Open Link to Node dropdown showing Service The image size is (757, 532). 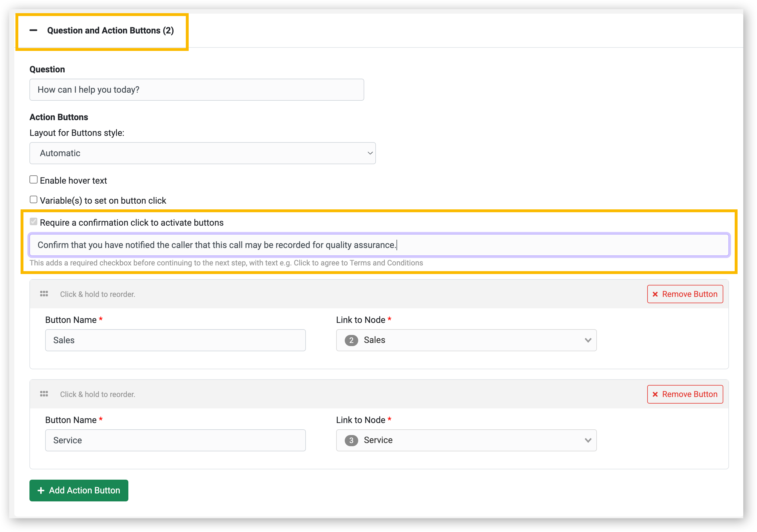click(x=466, y=441)
